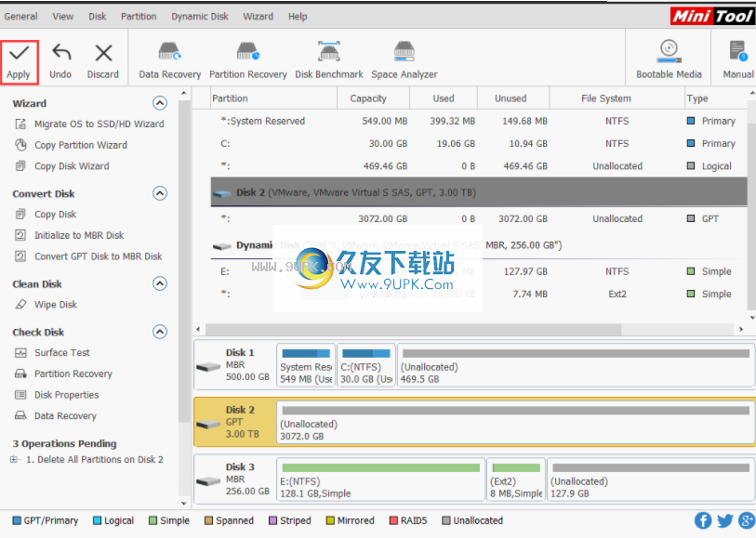Click the Surface Test icon
Image resolution: width=756 pixels, height=538 pixels.
click(20, 352)
